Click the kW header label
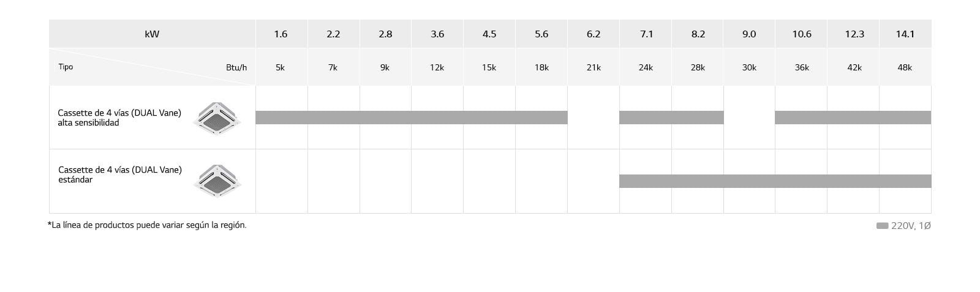Viewport: 980px width, 292px height. coord(152,34)
